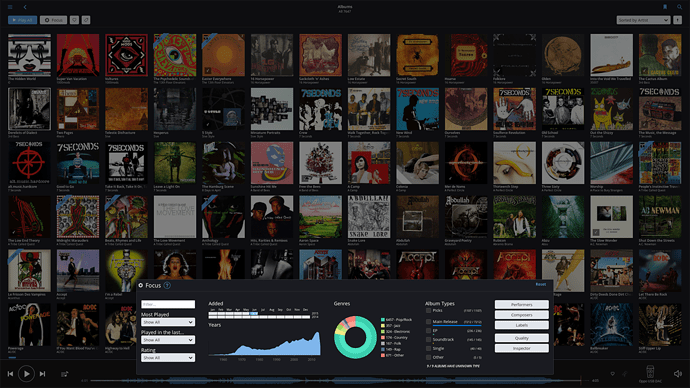Image resolution: width=690 pixels, height=388 pixels.
Task: Open search with the magnifier icon
Action: [x=679, y=7]
